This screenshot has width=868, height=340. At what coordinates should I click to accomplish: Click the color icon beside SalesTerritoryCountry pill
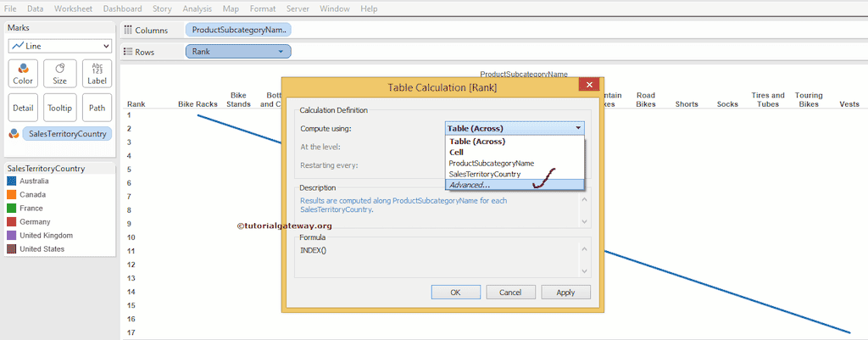click(x=14, y=134)
